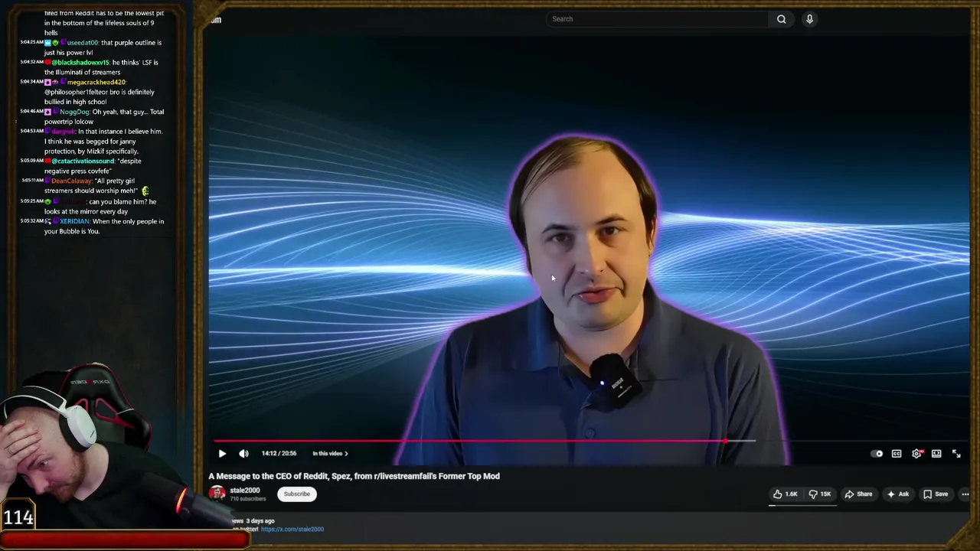Click the 5:05:32 AM chat timestamp
980x551 pixels.
[31, 221]
